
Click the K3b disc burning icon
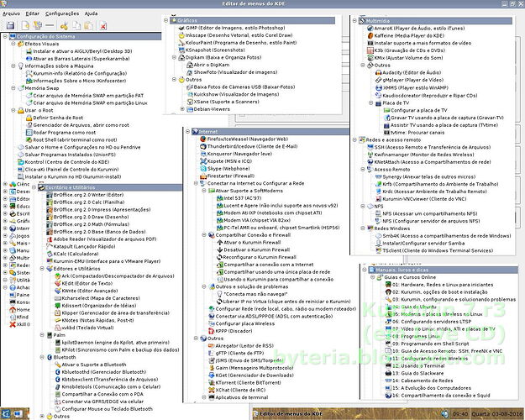click(x=370, y=50)
